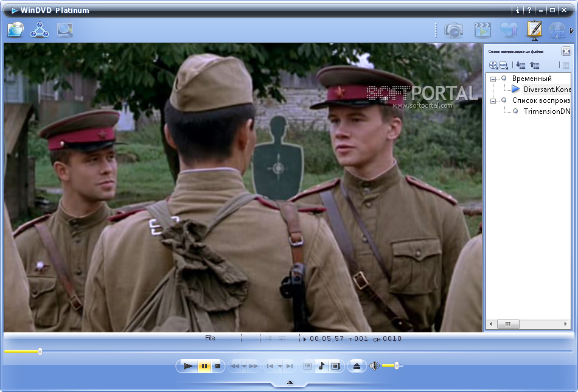The width and height of the screenshot is (578, 392).
Task: Adjust the volume slider handle
Action: tap(397, 366)
